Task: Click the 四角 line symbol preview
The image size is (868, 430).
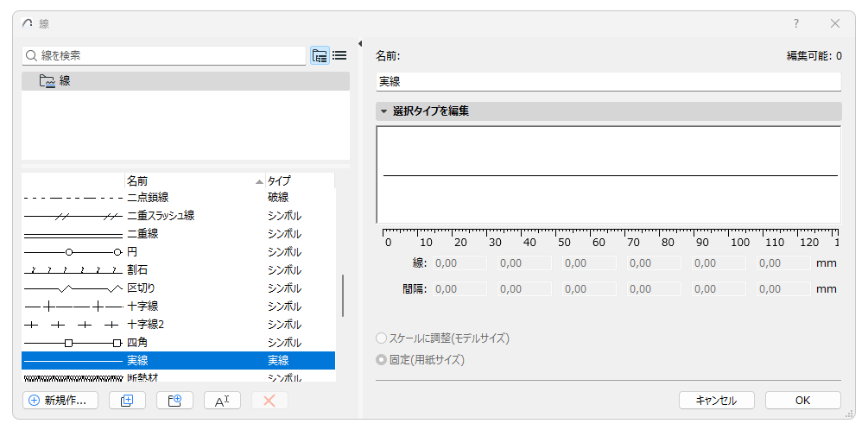Action: [x=73, y=343]
